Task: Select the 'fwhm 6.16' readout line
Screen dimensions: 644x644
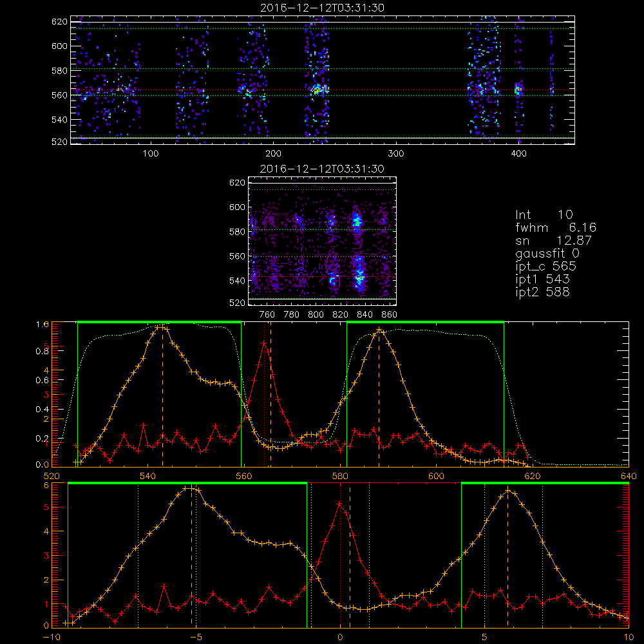Action: (556, 227)
